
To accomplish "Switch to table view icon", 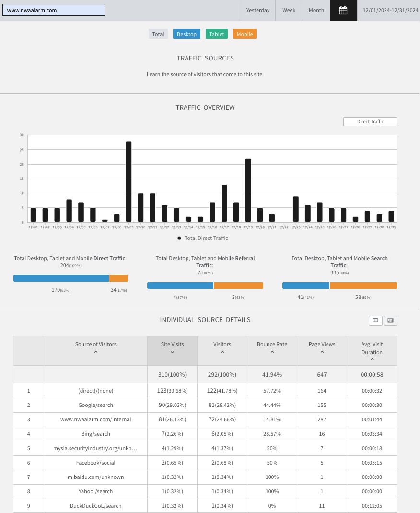I will click(x=375, y=321).
